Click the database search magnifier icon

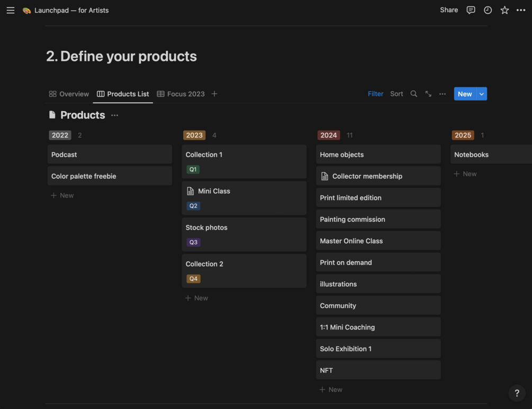(x=414, y=94)
